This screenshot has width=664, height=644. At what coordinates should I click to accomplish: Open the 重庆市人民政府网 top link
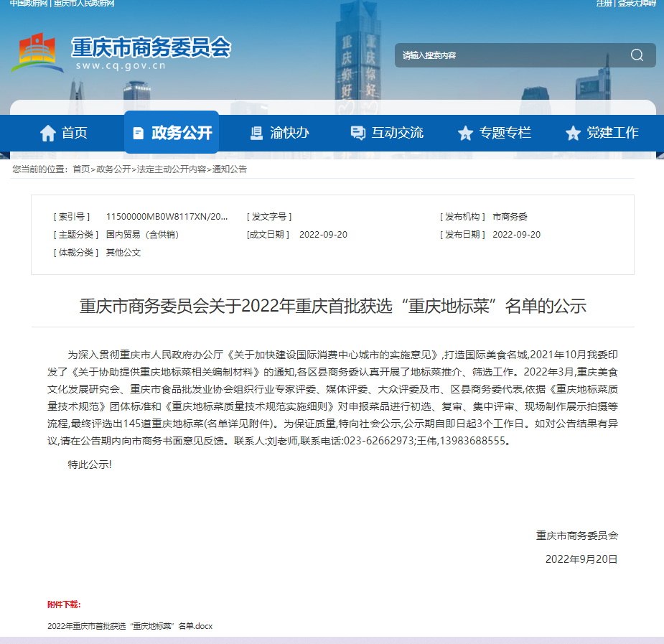coord(84,4)
